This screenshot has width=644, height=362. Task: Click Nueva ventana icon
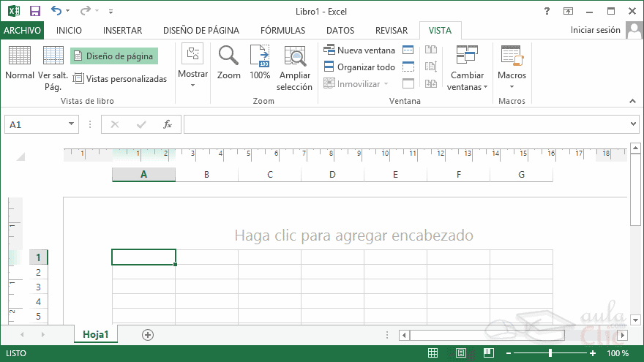329,50
